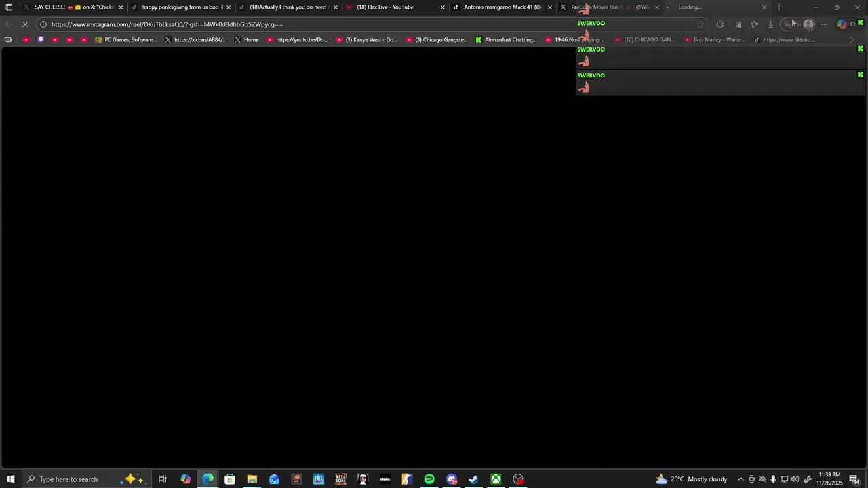
Task: Open the tab actions menu icon
Action: (x=9, y=7)
